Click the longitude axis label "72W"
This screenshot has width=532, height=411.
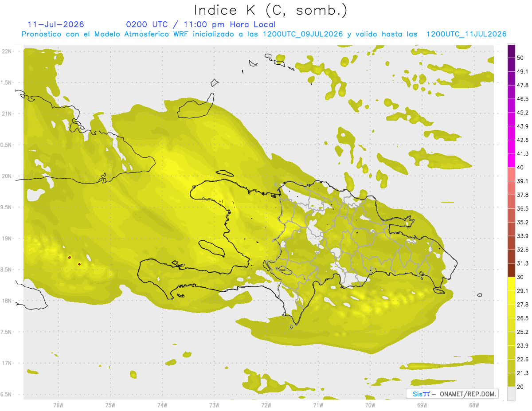pyautogui.click(x=266, y=405)
